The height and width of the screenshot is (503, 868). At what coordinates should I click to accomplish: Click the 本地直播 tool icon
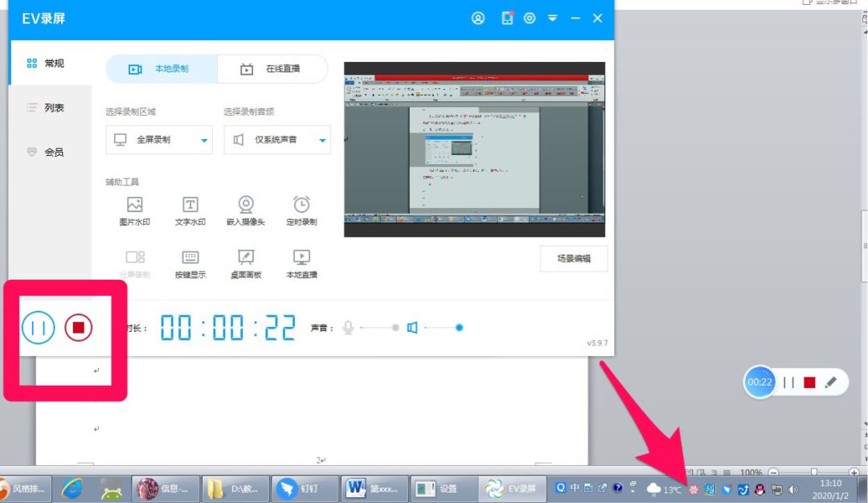(x=301, y=264)
